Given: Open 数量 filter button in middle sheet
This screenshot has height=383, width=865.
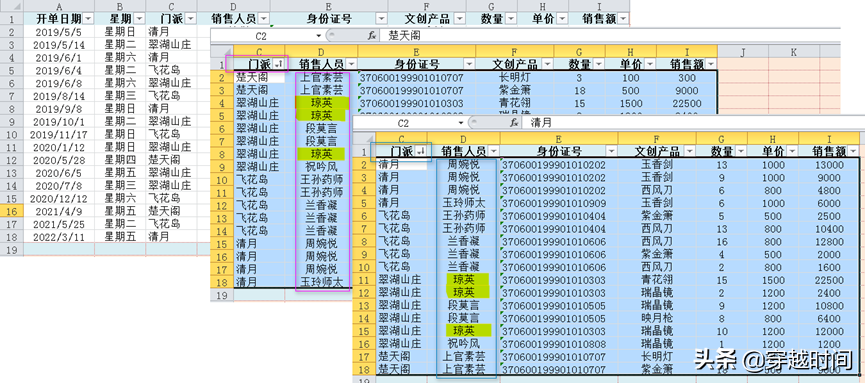Looking at the screenshot, I should click(x=599, y=64).
